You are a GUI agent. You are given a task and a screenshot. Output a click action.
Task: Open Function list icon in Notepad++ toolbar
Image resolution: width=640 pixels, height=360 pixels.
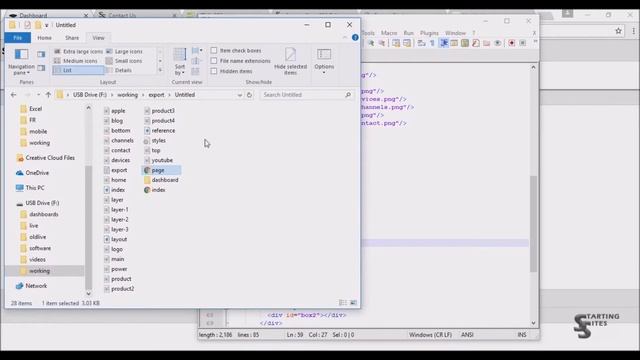pyautogui.click(x=476, y=43)
